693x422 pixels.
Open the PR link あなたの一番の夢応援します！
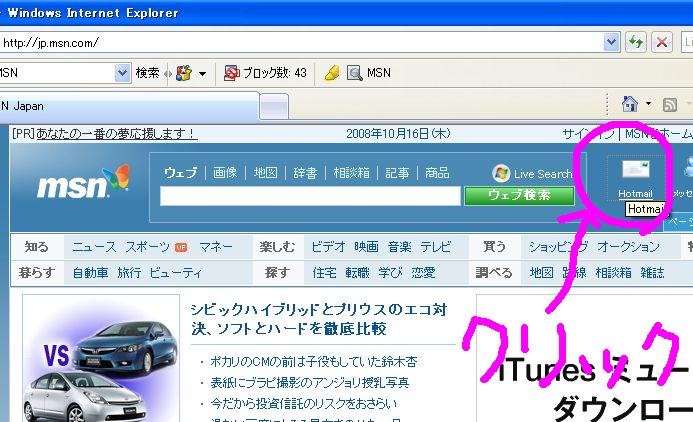[x=116, y=133]
